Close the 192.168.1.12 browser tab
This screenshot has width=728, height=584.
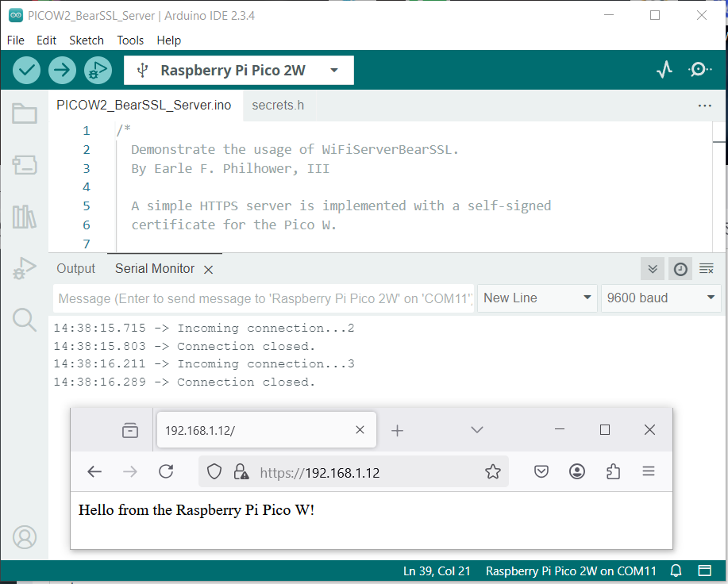tap(360, 430)
